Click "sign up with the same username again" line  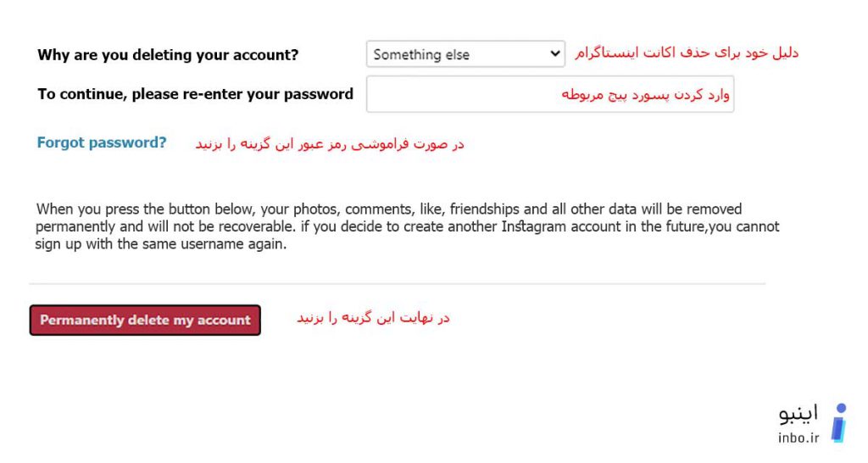tap(160, 244)
